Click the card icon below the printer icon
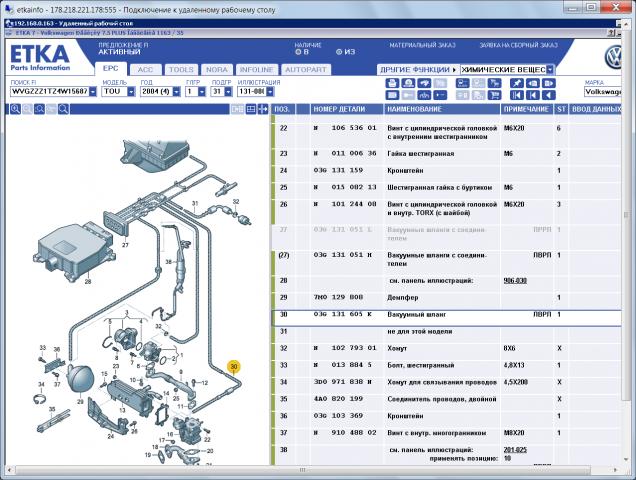Viewport: 636px width, 480px height. pos(391,95)
